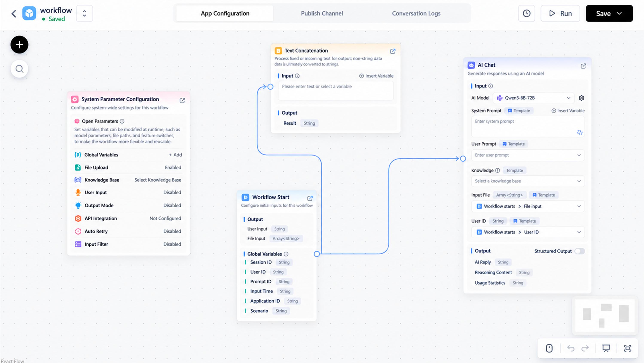Screen dimensions: 644x363
Task: Open the Input File Workflow starts dropdown
Action: coord(528,206)
